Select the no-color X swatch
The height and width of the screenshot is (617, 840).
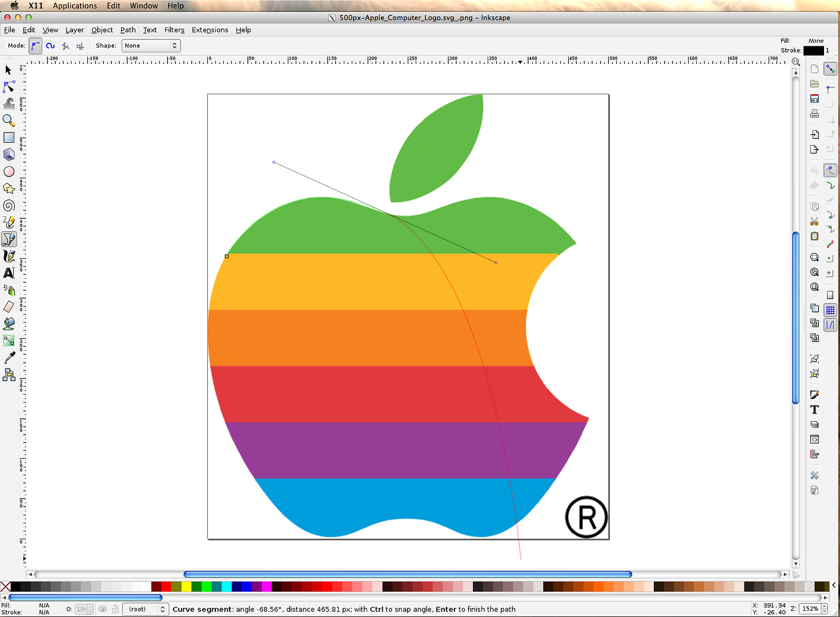pyautogui.click(x=5, y=586)
